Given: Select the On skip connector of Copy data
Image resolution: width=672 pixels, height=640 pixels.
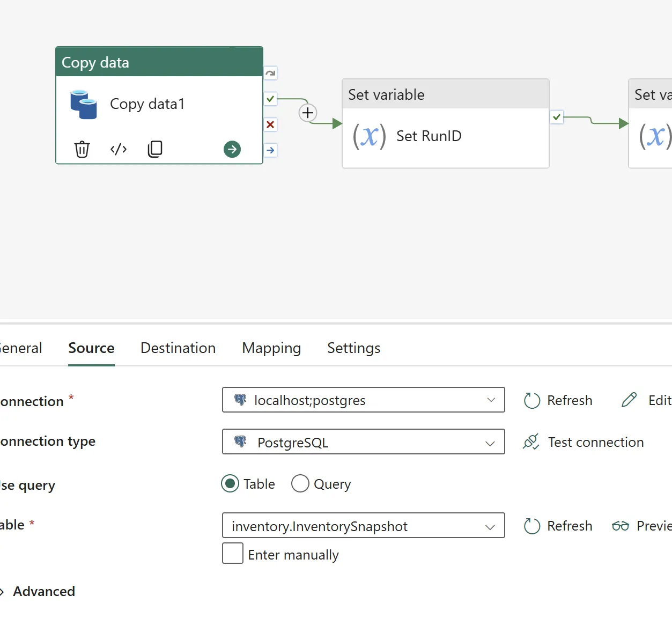Looking at the screenshot, I should [x=270, y=73].
